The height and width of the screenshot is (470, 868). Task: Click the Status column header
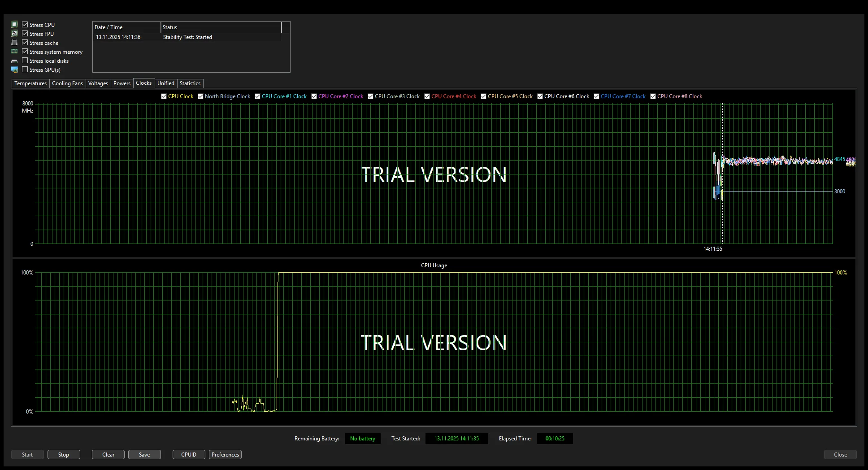point(221,27)
